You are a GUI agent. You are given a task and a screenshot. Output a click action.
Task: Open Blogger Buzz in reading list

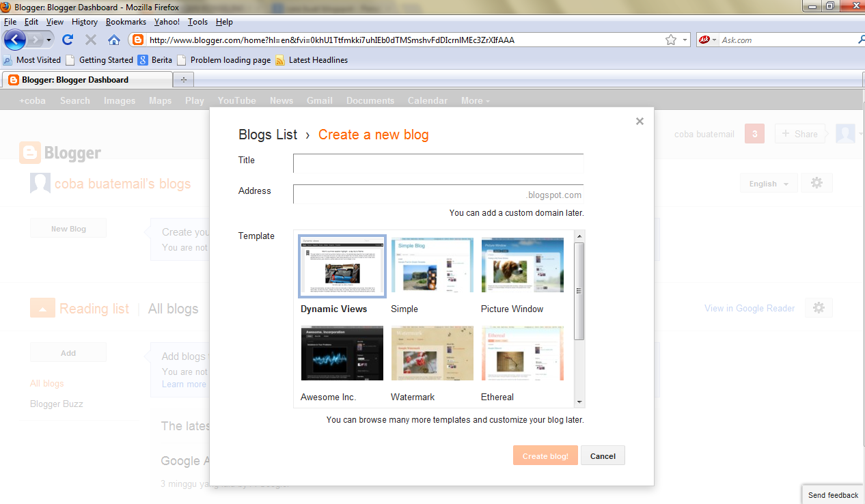[57, 404]
